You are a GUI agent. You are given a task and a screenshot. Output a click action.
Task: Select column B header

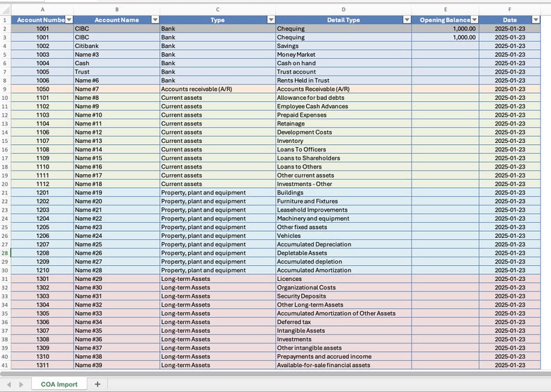(117, 10)
